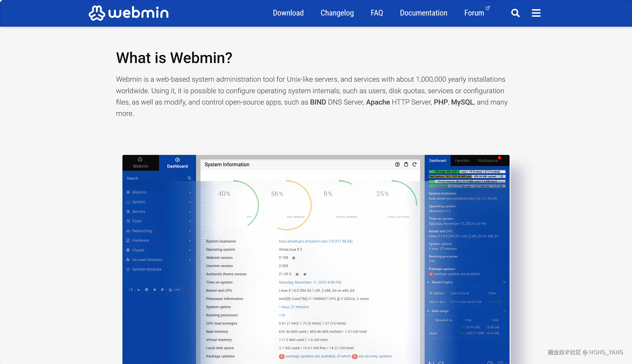This screenshot has width=632, height=364.
Task: Log out using the red logout icon
Action: click(187, 289)
